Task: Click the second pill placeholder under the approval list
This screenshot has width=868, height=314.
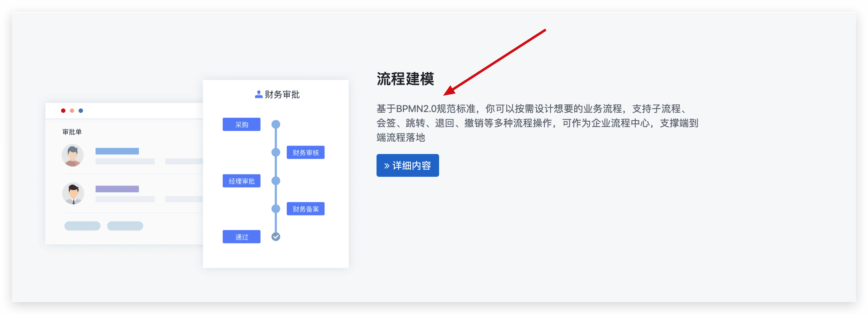Action: click(125, 226)
